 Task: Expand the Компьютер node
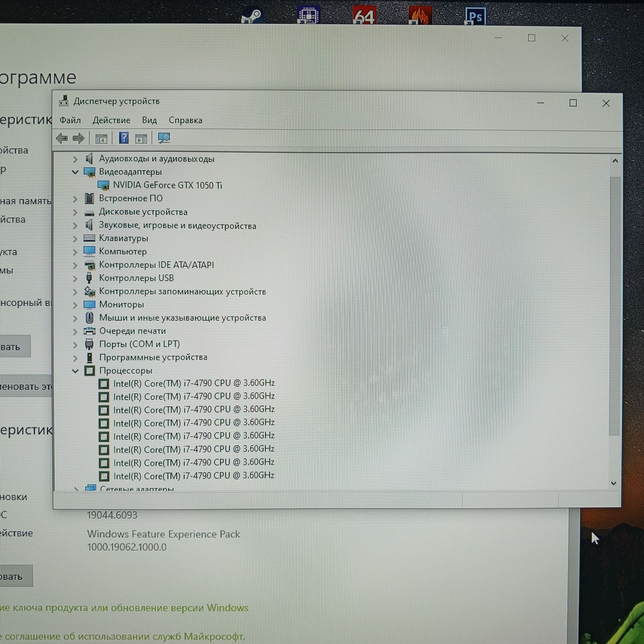point(75,252)
